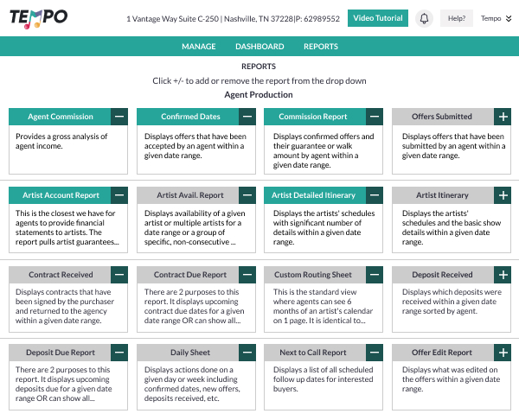Select the Reports menu item
This screenshot has height=420, width=519.
click(321, 47)
